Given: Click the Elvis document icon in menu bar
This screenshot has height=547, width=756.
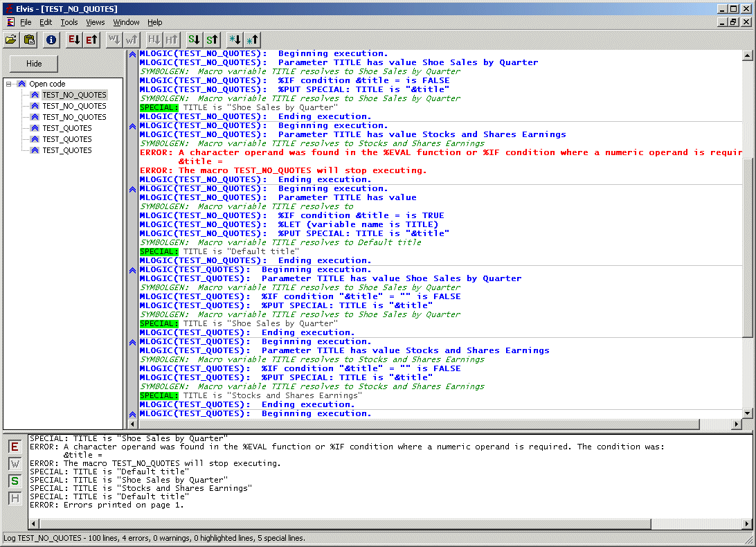Looking at the screenshot, I should [10, 22].
